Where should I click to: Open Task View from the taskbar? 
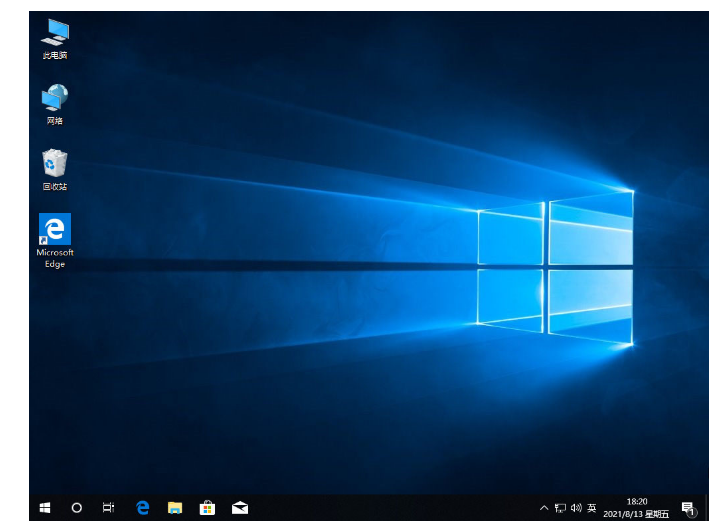pyautogui.click(x=109, y=508)
